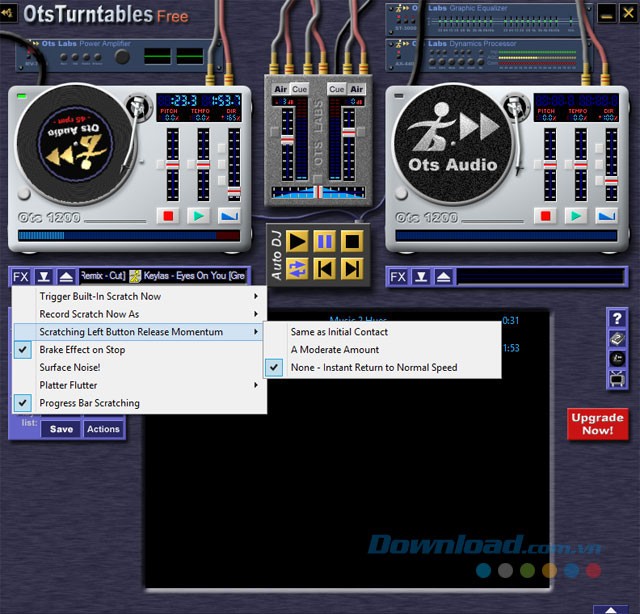
Task: Select None - Instant Return to Normal Speed
Action: 373,368
